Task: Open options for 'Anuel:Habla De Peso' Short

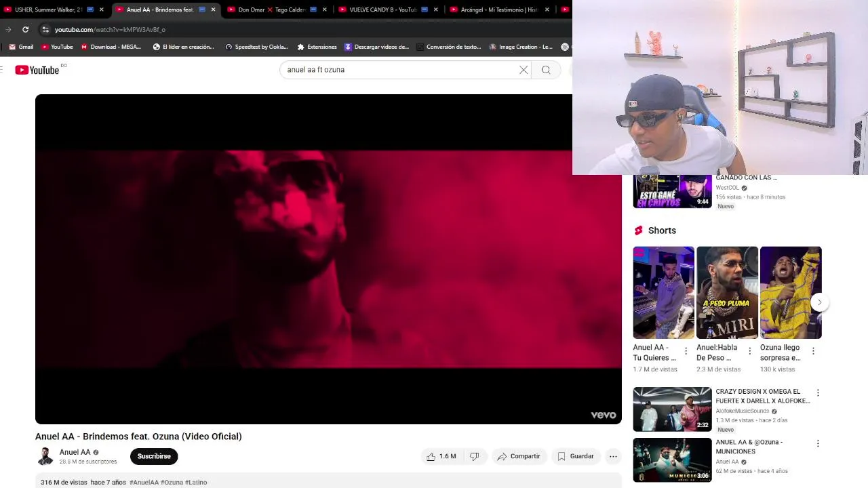Action: coord(749,351)
